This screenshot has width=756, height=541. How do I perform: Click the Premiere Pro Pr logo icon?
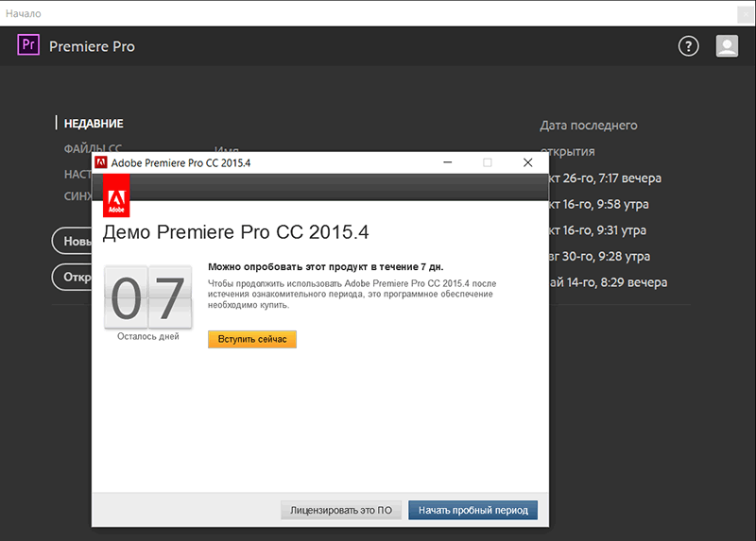28,44
